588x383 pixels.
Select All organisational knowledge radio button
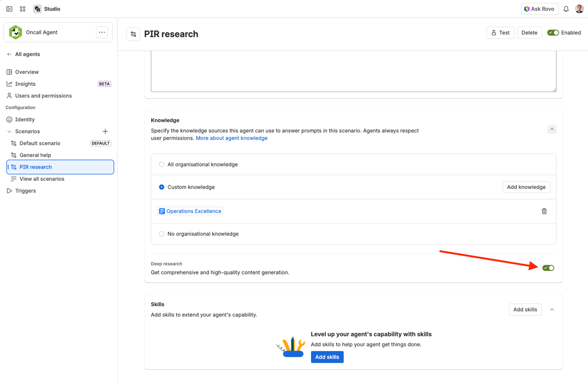(161, 164)
